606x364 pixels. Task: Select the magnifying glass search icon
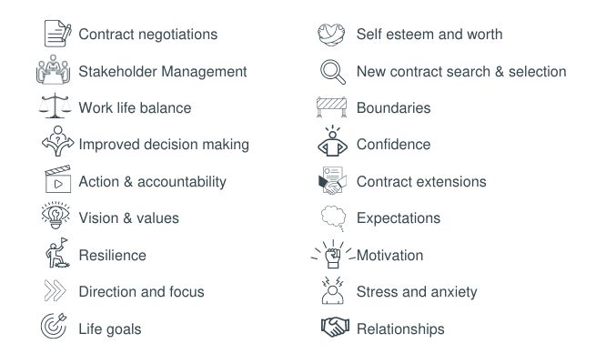[333, 72]
